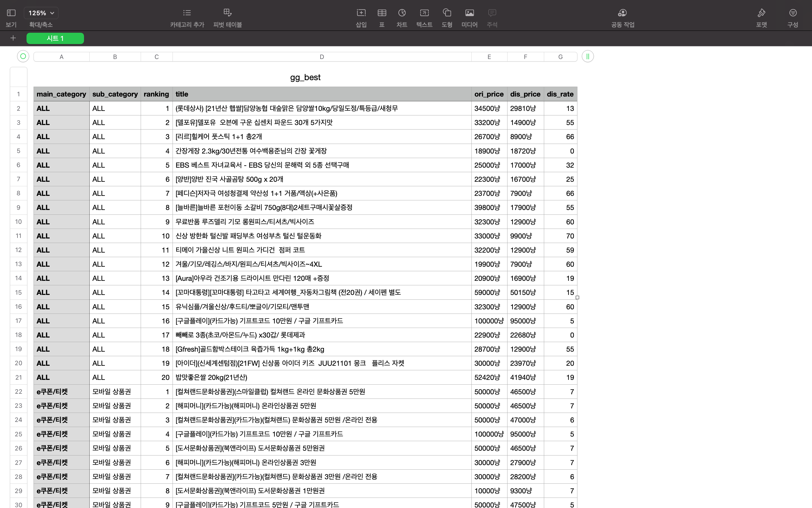Click dis_rate cell 70 in row 11
812x508 pixels.
560,236
